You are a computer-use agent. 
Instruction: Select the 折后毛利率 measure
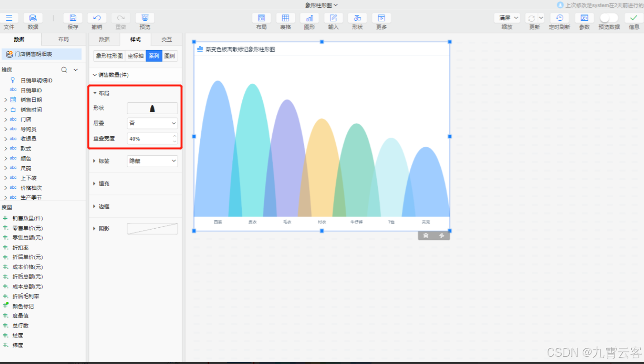26,297
